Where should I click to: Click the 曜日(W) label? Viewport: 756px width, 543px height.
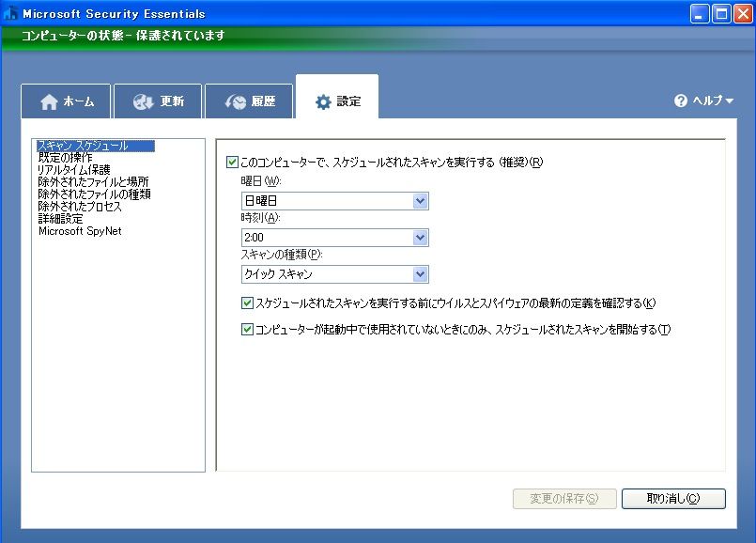coord(261,181)
